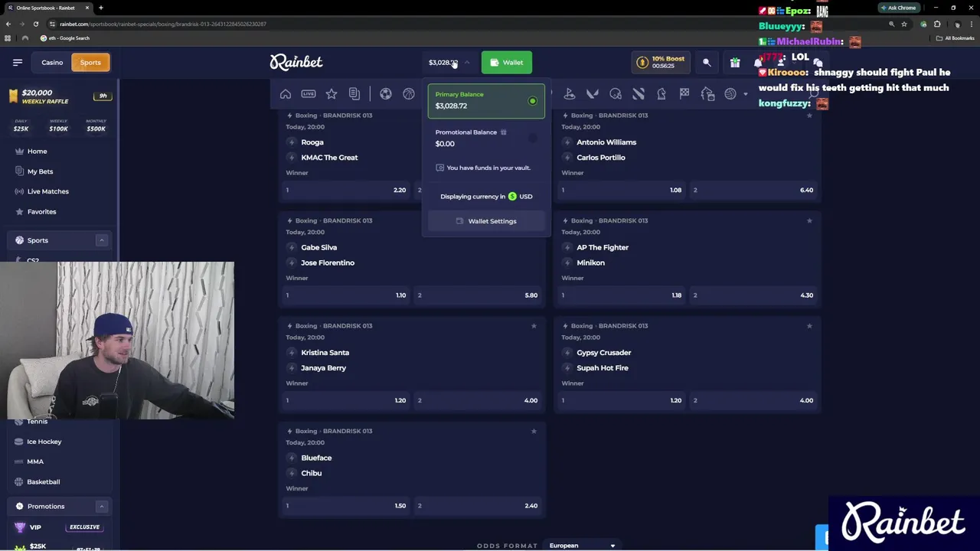
Task: Favorite the AP The Fighter vs Minikon match
Action: 809,220
